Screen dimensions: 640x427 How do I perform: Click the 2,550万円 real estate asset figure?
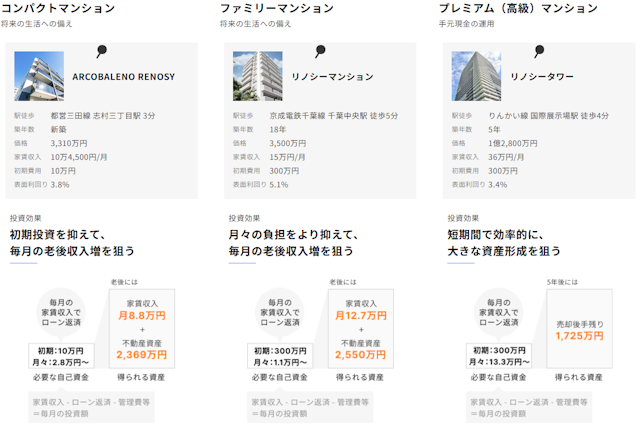click(360, 355)
